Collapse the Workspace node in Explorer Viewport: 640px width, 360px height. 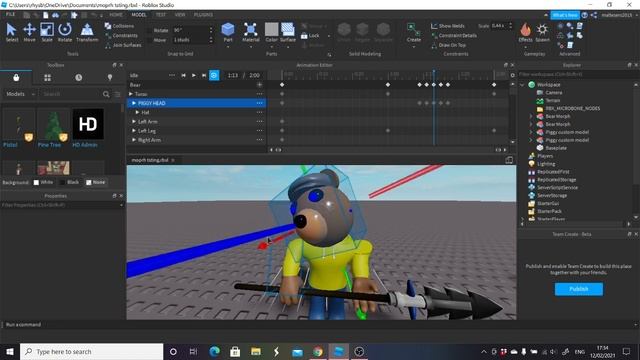pos(522,85)
